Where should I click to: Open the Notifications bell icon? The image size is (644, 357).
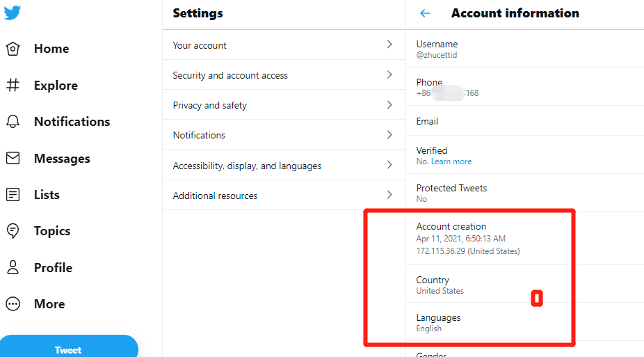(13, 122)
